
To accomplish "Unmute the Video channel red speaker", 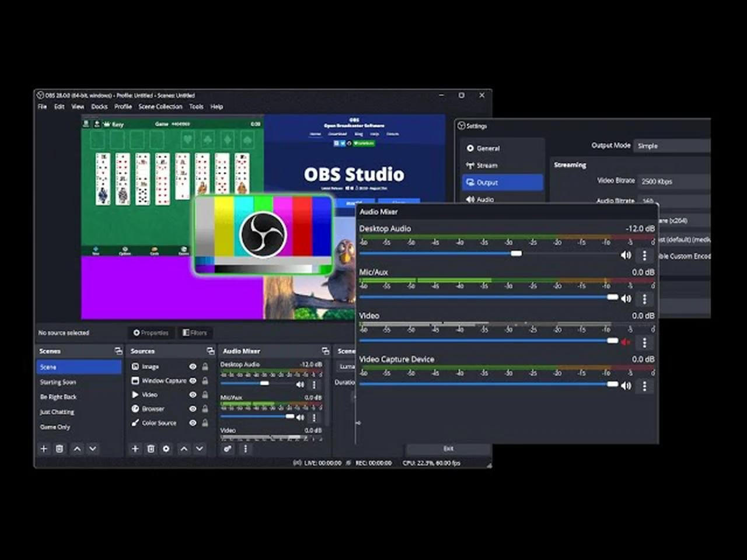I will click(626, 342).
